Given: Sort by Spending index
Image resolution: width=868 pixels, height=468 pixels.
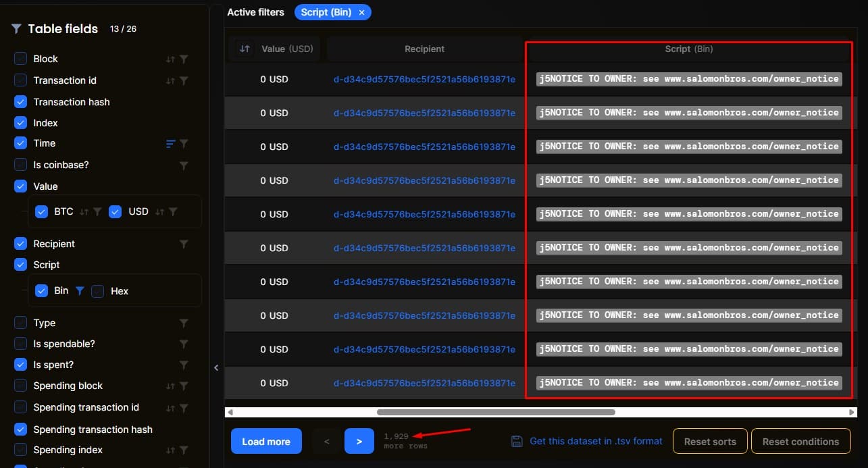Looking at the screenshot, I should pos(170,450).
